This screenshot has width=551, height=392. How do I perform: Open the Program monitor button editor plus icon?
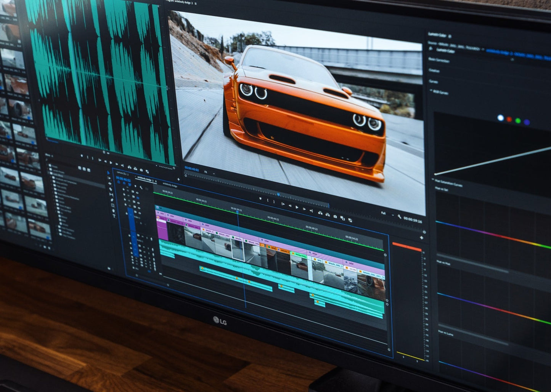pos(421,237)
